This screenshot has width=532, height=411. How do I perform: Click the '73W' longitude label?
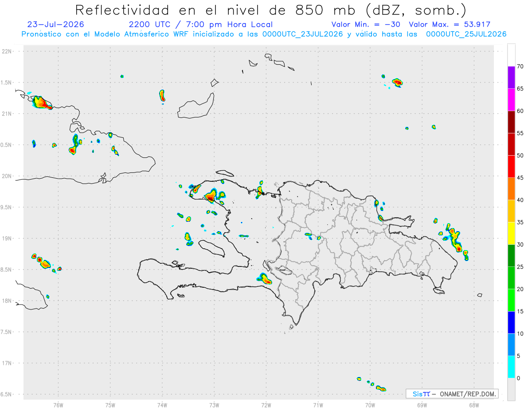(214, 405)
